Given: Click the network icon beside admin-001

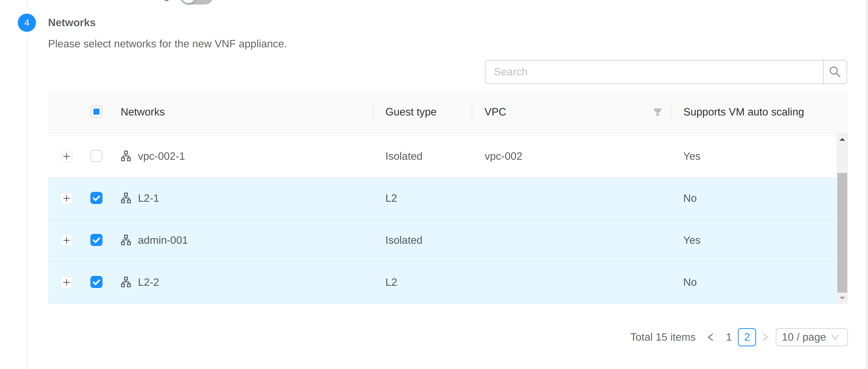Looking at the screenshot, I should 126,240.
